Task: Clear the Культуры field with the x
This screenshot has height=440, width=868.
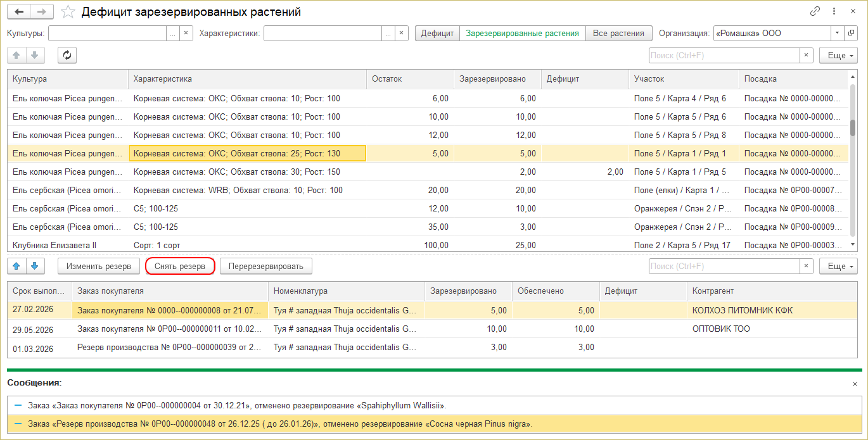Action: click(186, 34)
